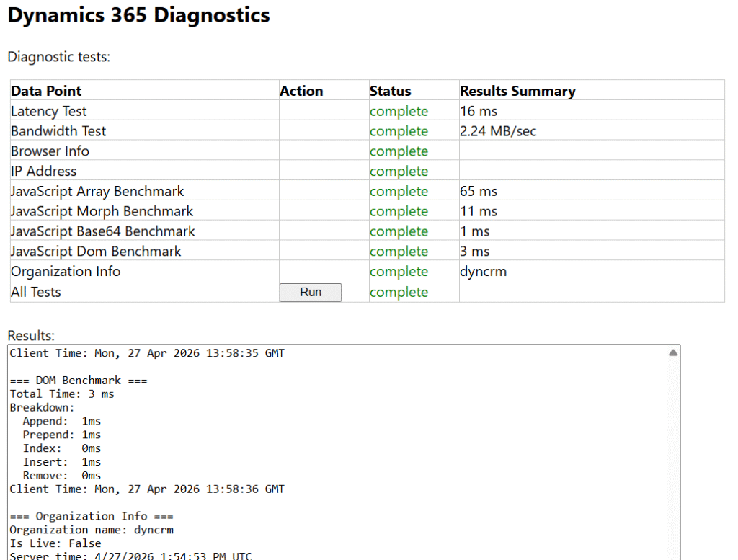The height and width of the screenshot is (560, 738).
Task: Select the 'IP Address' row label
Action: point(44,172)
